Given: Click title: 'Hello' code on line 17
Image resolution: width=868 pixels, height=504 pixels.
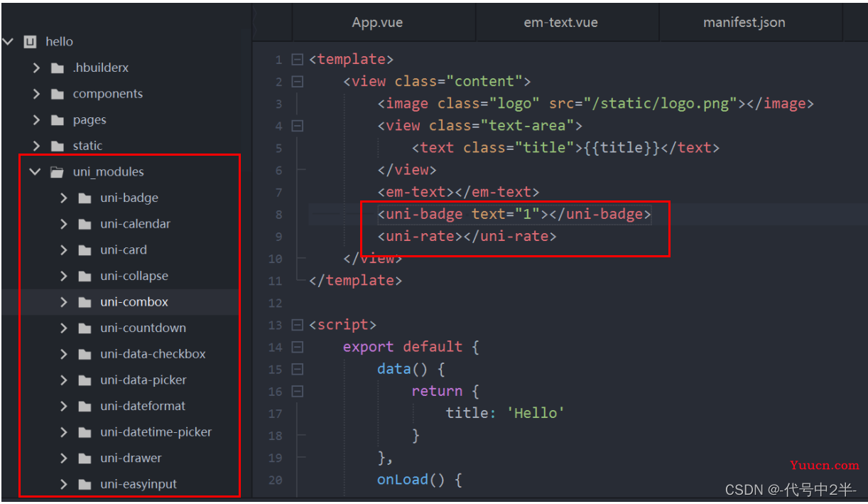Looking at the screenshot, I should tap(505, 413).
